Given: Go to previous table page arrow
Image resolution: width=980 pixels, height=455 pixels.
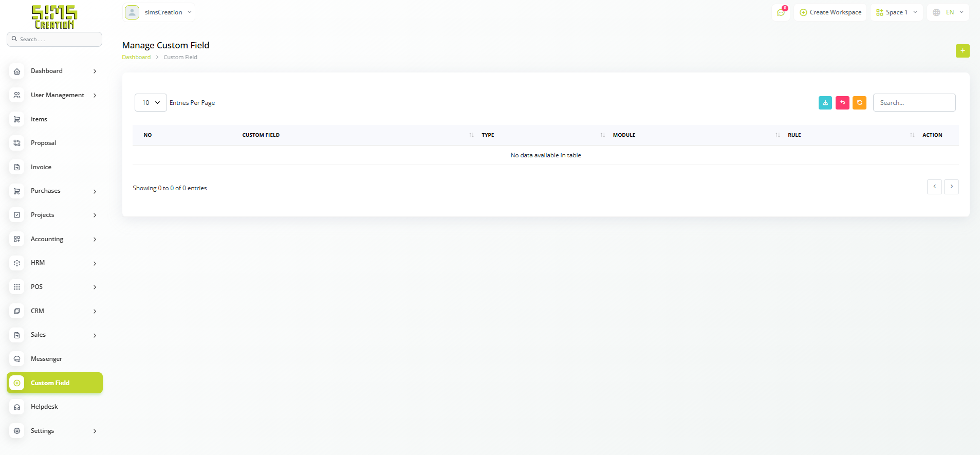Looking at the screenshot, I should click(934, 187).
